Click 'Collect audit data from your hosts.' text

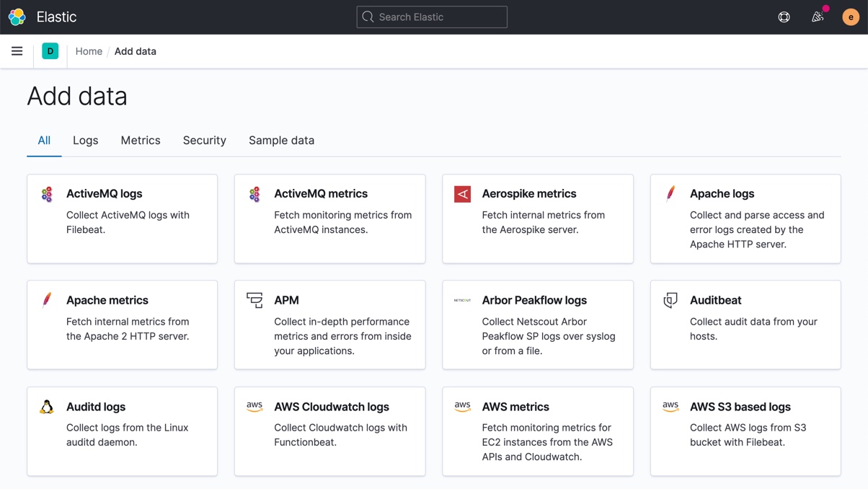pos(753,329)
